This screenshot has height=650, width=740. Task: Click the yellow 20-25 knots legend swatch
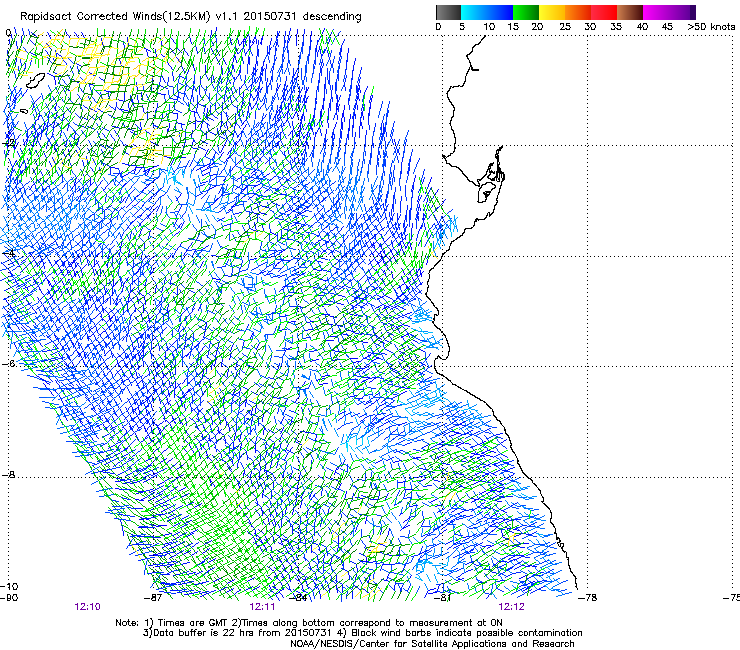[x=552, y=12]
